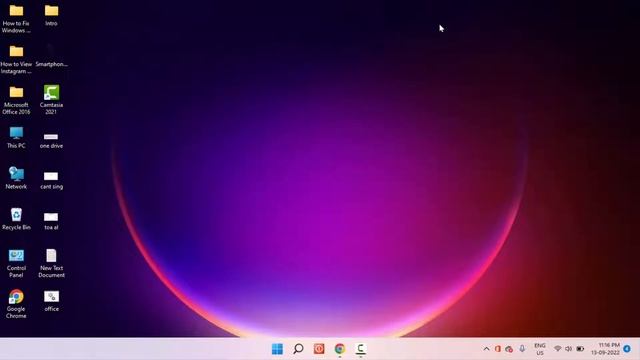Open 'How to View Instagram' folder
Image resolution: width=640 pixels, height=360 pixels.
[16, 60]
